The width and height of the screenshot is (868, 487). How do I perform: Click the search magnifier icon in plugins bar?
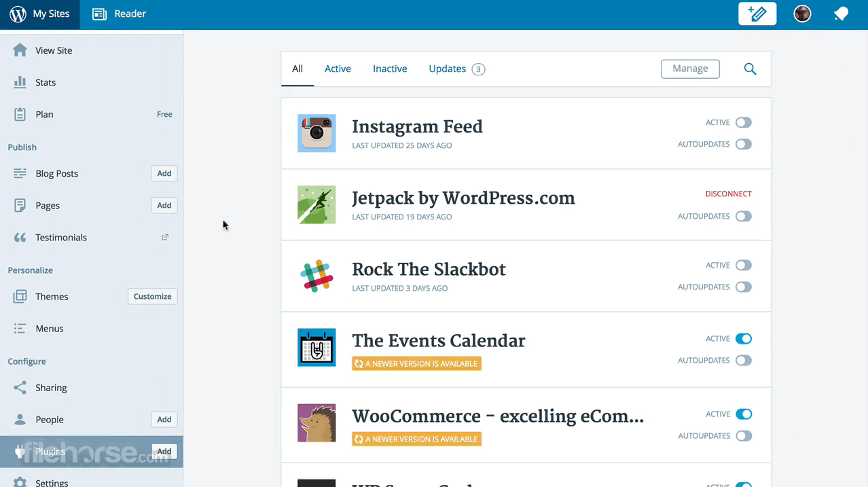tap(750, 69)
